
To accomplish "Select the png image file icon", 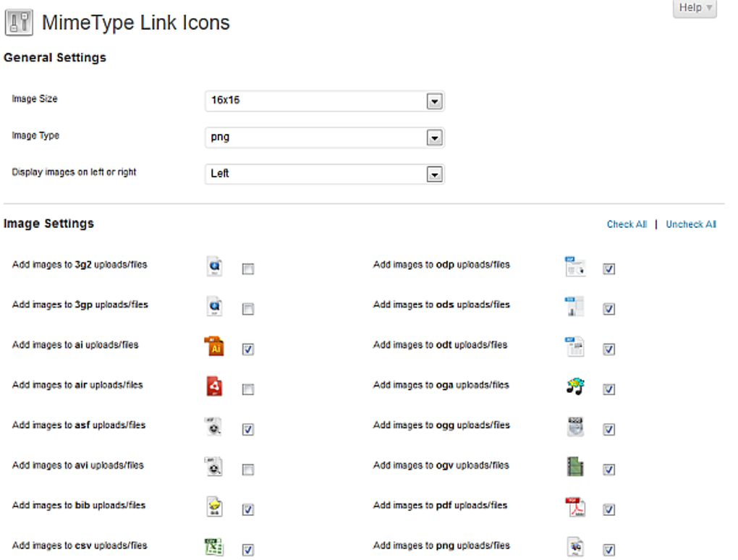I will 574,548.
